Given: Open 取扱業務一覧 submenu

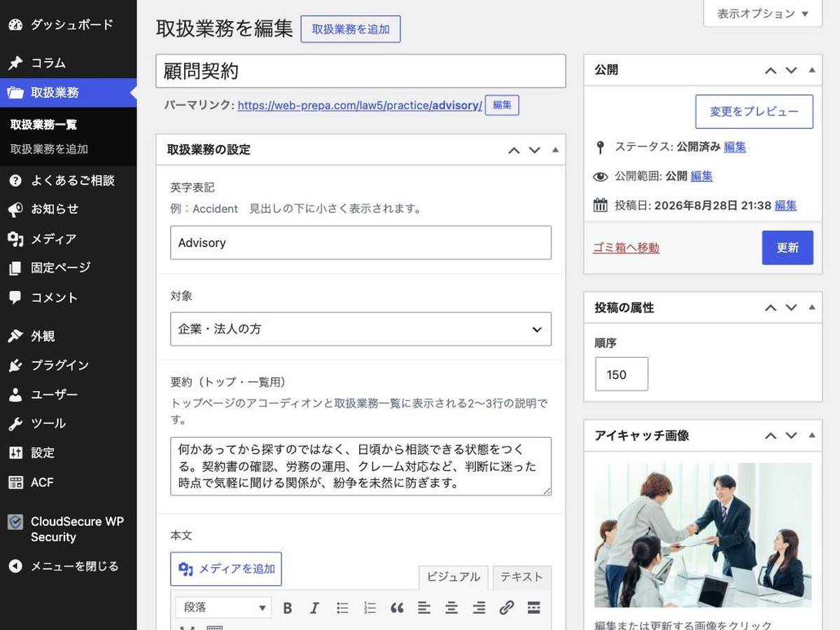Looking at the screenshot, I should 43,125.
